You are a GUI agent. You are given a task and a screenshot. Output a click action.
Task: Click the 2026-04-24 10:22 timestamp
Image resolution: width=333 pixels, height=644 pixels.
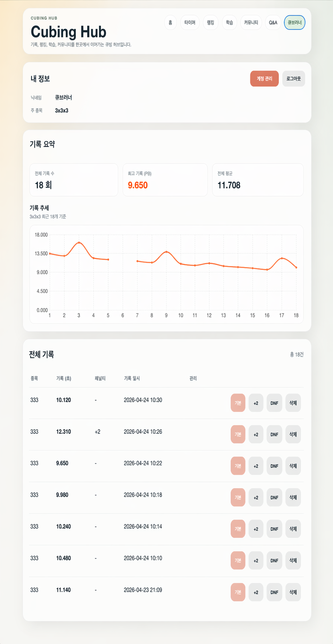tap(143, 463)
